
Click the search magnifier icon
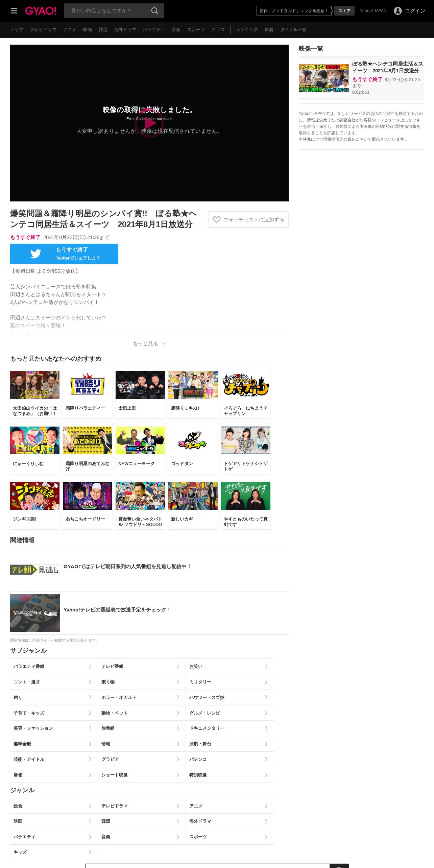point(155,11)
